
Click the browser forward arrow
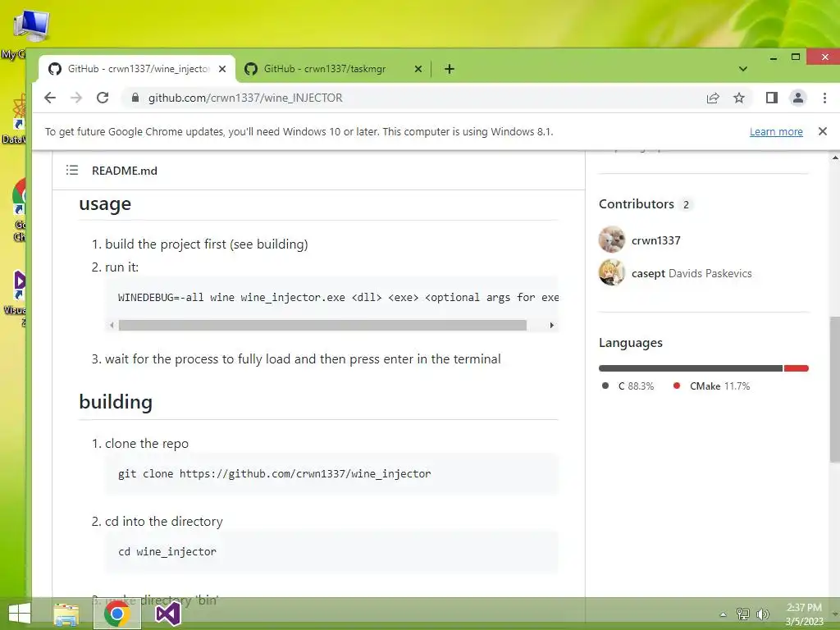point(76,98)
